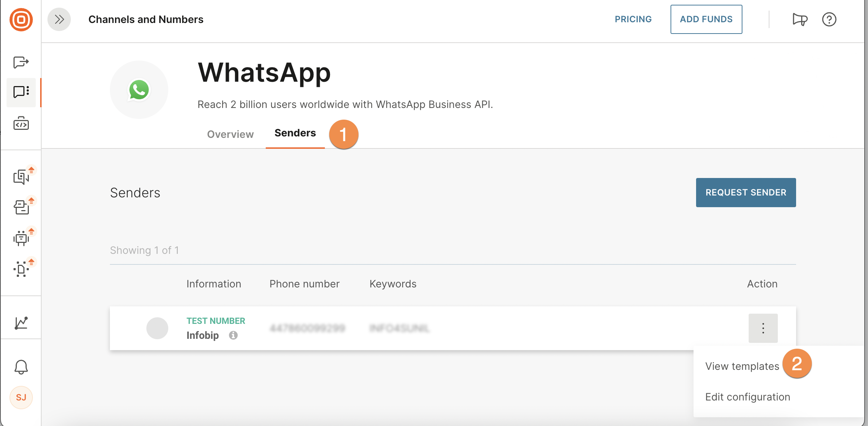Click the REQUEST SENDER button
Screen dimensions: 868x426
(746, 193)
